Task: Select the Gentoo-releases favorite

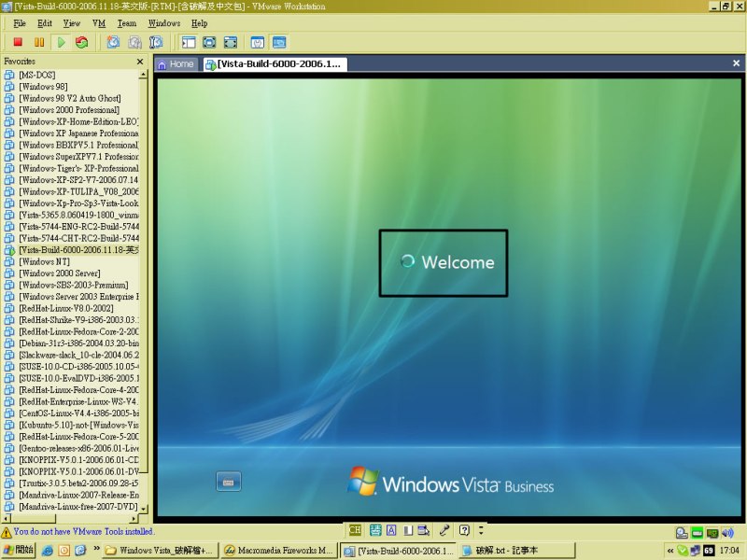Action: pos(78,448)
